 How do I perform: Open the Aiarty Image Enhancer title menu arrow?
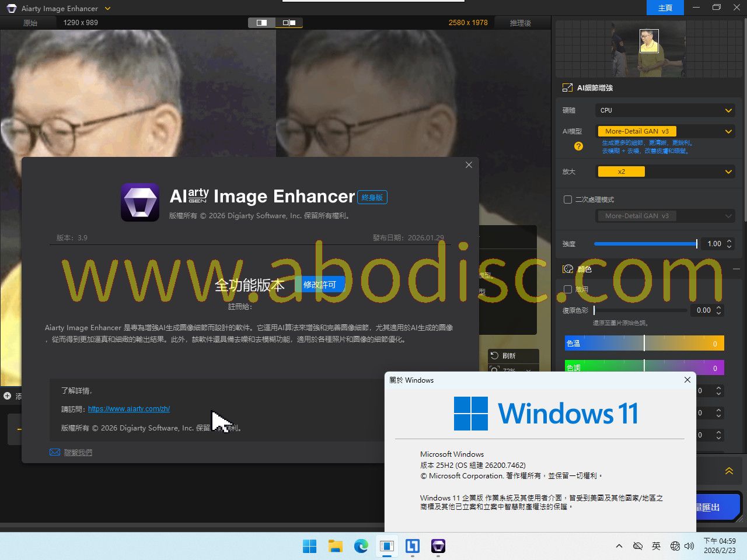coord(107,9)
